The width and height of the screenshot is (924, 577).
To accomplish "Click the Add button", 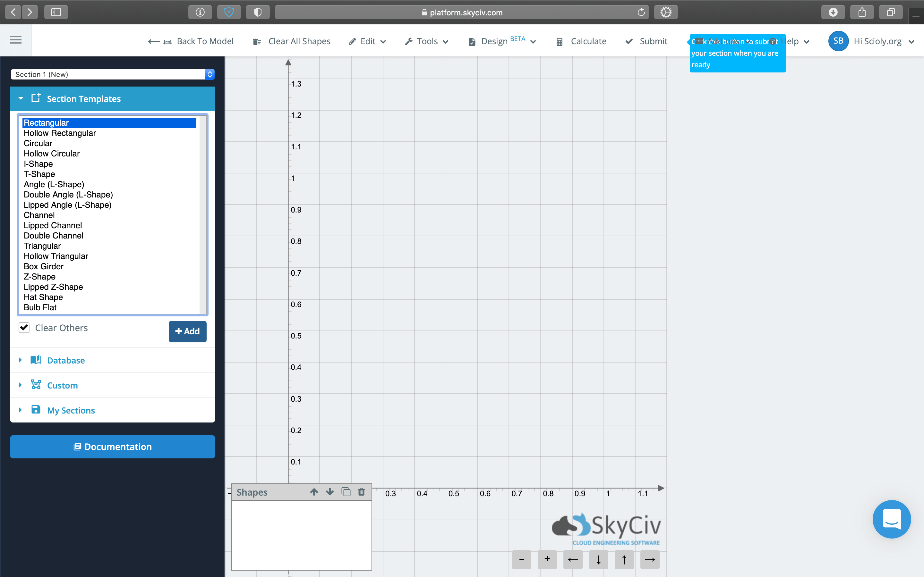I will pos(187,331).
